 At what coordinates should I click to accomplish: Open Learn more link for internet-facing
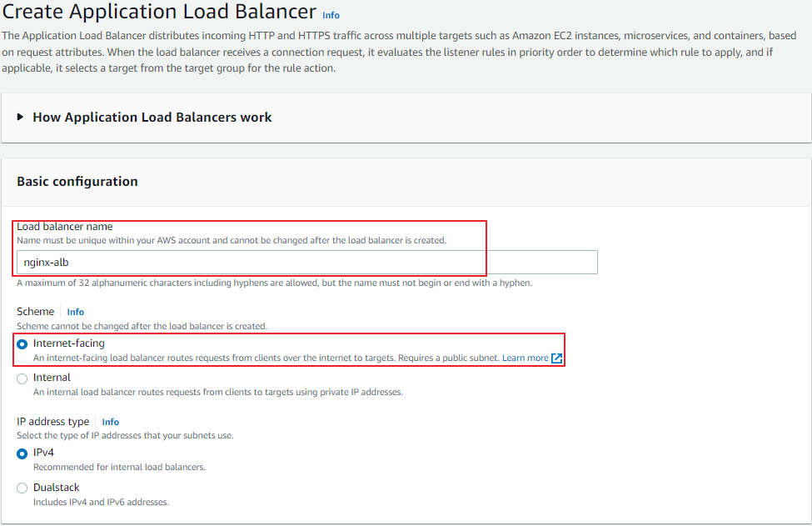[x=526, y=358]
